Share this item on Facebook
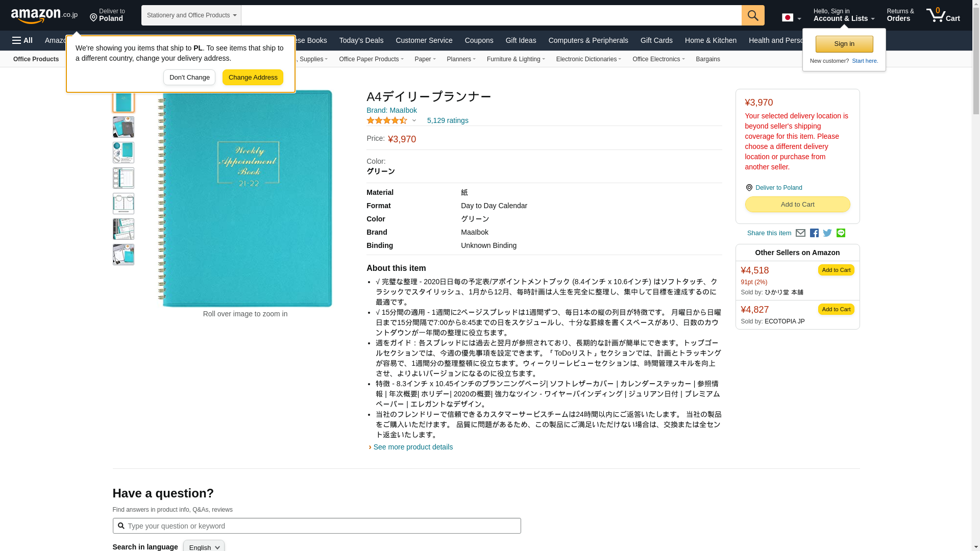The image size is (980, 551). (x=814, y=233)
